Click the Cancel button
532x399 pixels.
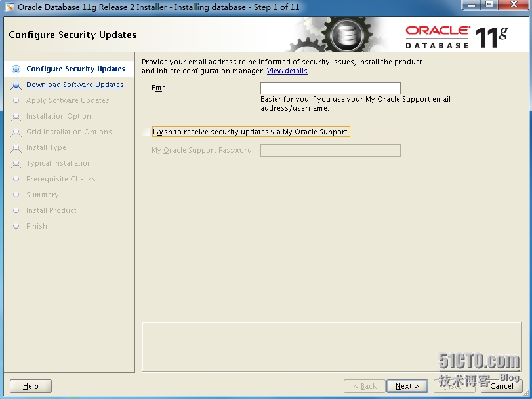501,386
